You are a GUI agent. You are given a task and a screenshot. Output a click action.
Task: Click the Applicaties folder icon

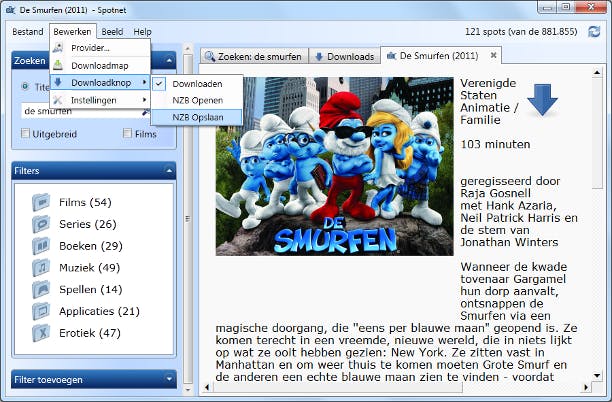point(41,311)
